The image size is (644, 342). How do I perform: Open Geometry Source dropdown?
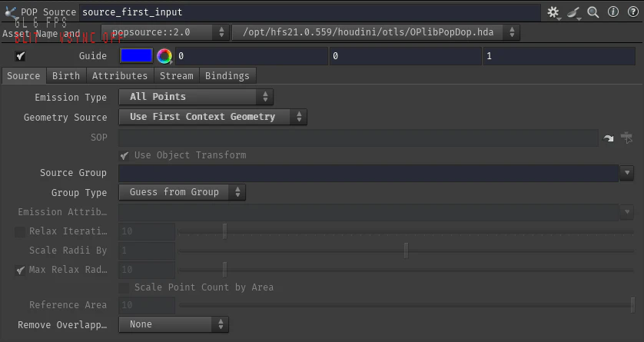[x=213, y=117]
